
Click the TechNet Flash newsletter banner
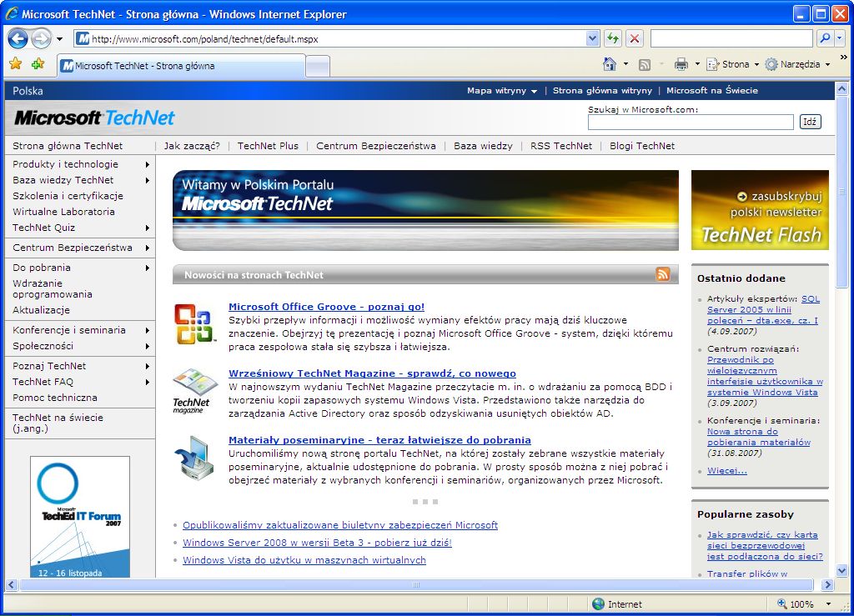pyautogui.click(x=760, y=210)
